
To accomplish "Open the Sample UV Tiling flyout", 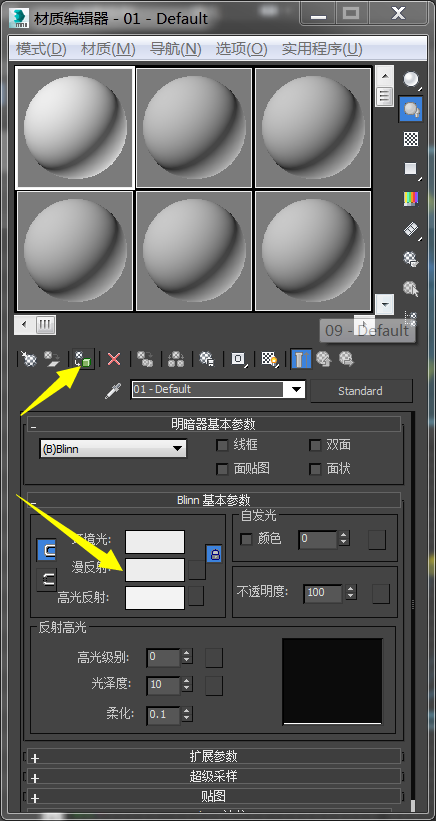I will tap(411, 169).
